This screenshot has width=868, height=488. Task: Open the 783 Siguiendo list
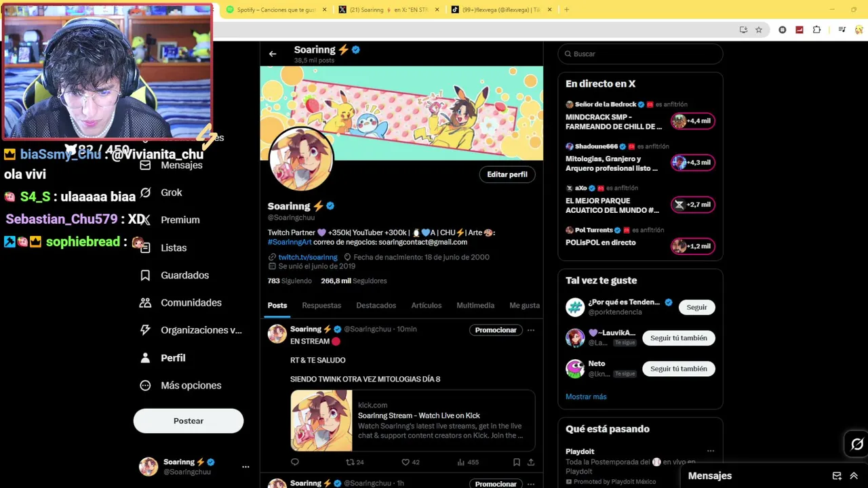290,281
